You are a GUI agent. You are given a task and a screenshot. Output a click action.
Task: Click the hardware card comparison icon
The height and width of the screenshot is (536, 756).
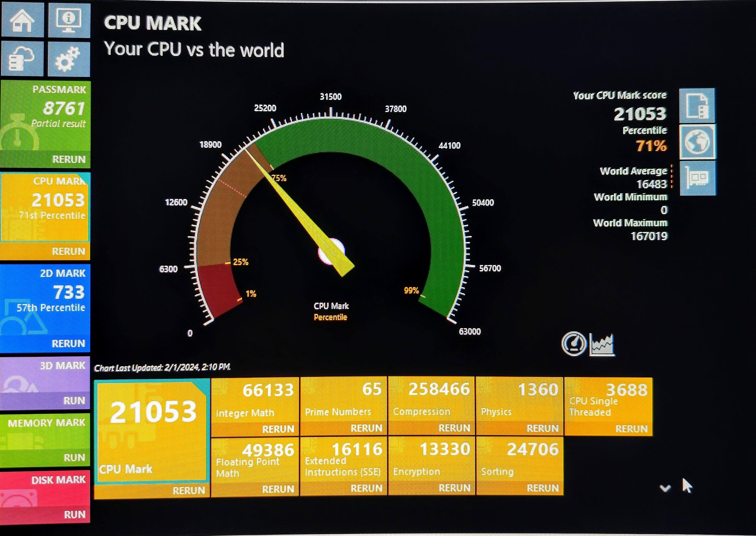click(698, 179)
